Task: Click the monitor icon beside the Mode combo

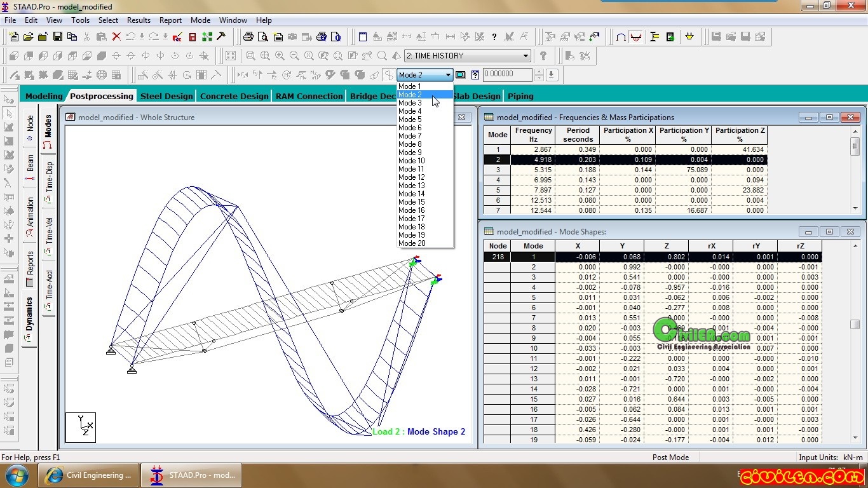Action: (460, 75)
